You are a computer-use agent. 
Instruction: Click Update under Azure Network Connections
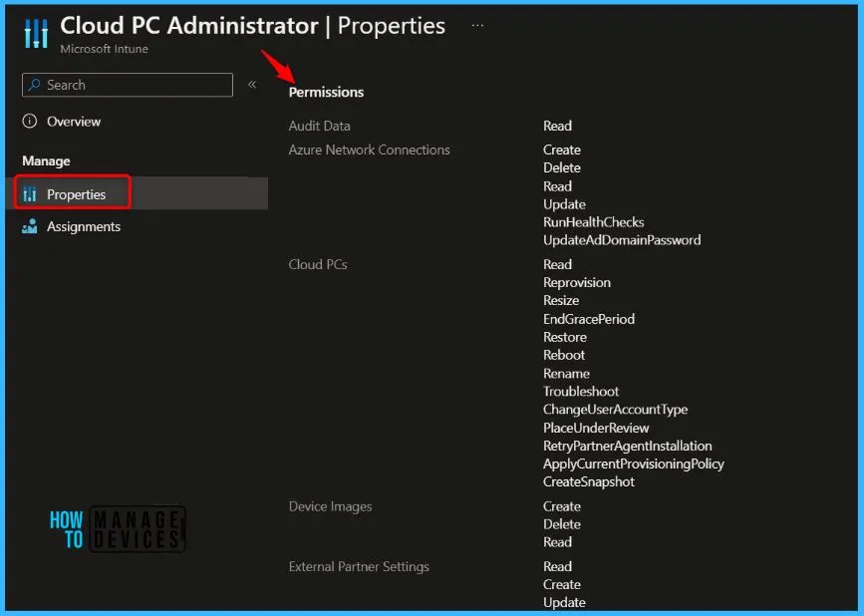[x=564, y=204]
